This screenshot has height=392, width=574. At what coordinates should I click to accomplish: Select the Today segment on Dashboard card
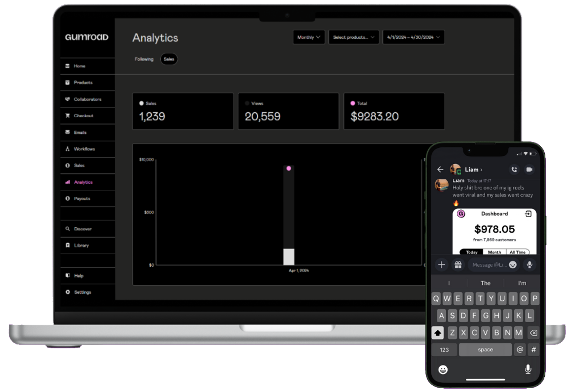tap(472, 252)
